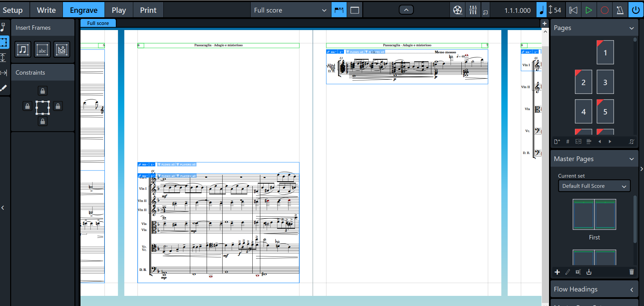The image size is (644, 306).
Task: Select page 4 thumbnail in Pages panel
Action: pos(583,111)
